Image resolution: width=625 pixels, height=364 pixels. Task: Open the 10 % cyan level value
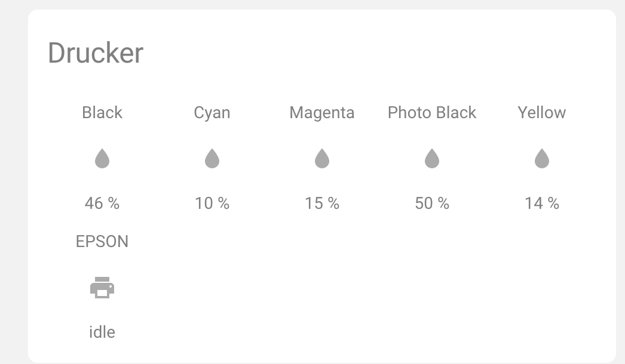coord(212,203)
